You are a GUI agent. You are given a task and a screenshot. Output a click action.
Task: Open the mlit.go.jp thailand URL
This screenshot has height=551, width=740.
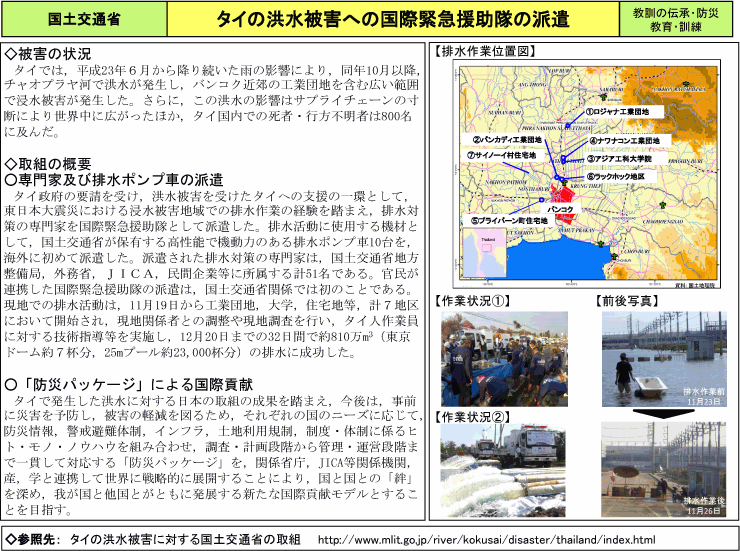tap(486, 539)
